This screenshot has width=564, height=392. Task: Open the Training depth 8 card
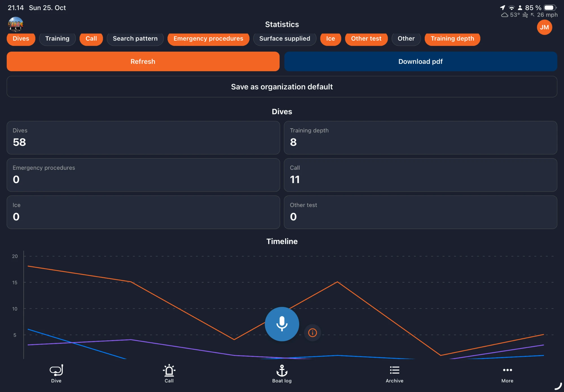420,138
